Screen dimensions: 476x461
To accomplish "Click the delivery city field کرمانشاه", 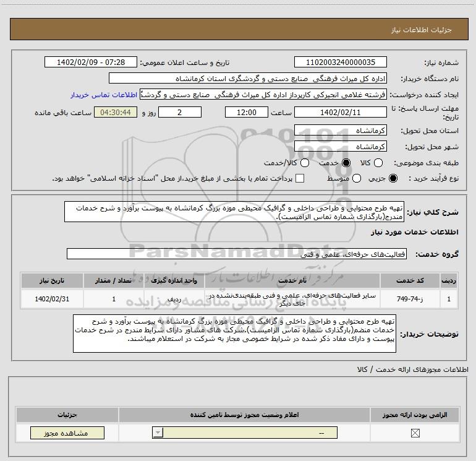I will click(340, 147).
